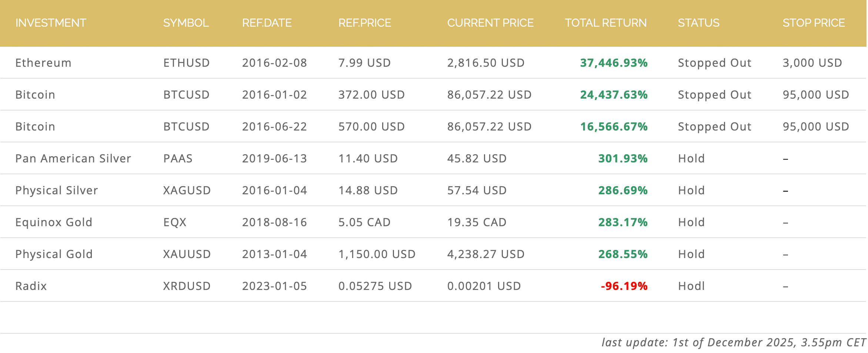The width and height of the screenshot is (868, 353).
Task: Click the STOP PRICE column header
Action: (x=813, y=23)
